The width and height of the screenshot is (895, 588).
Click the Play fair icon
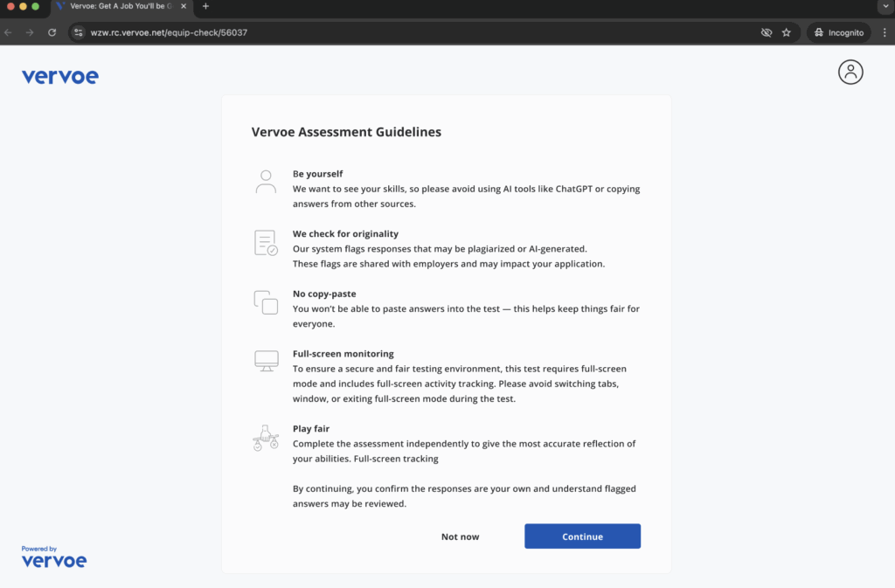coord(266,437)
